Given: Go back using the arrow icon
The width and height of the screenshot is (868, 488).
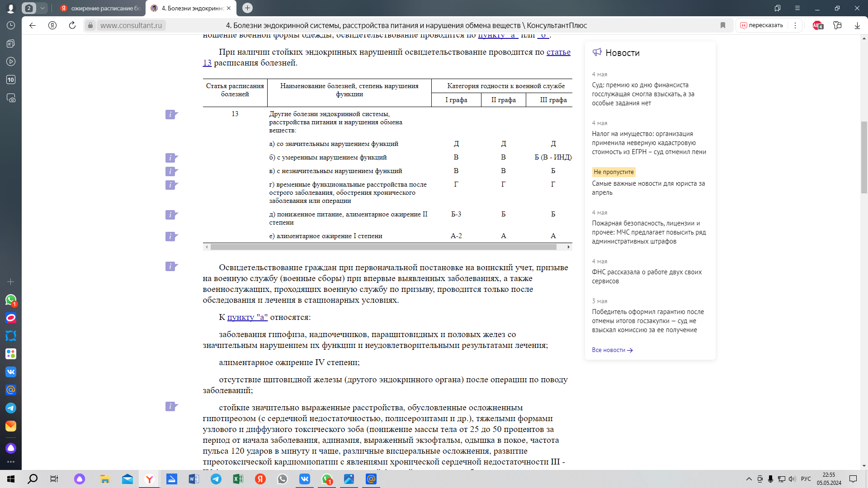Looking at the screenshot, I should [33, 25].
